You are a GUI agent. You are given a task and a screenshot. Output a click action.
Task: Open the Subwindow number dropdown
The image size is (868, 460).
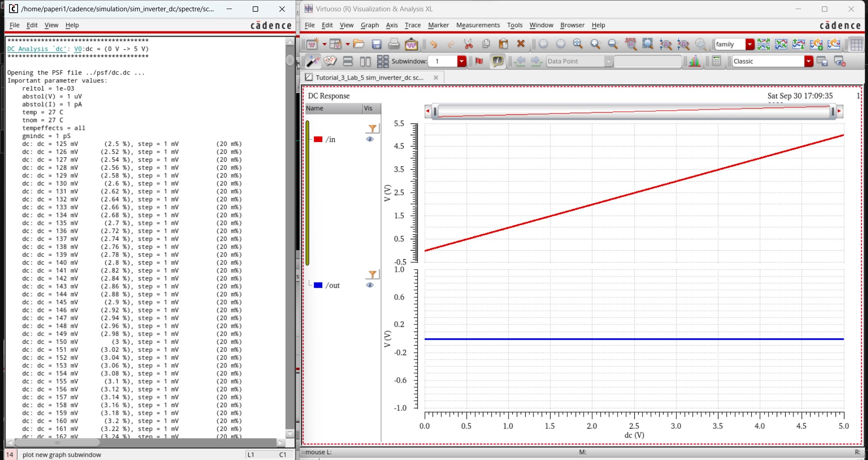pos(462,61)
